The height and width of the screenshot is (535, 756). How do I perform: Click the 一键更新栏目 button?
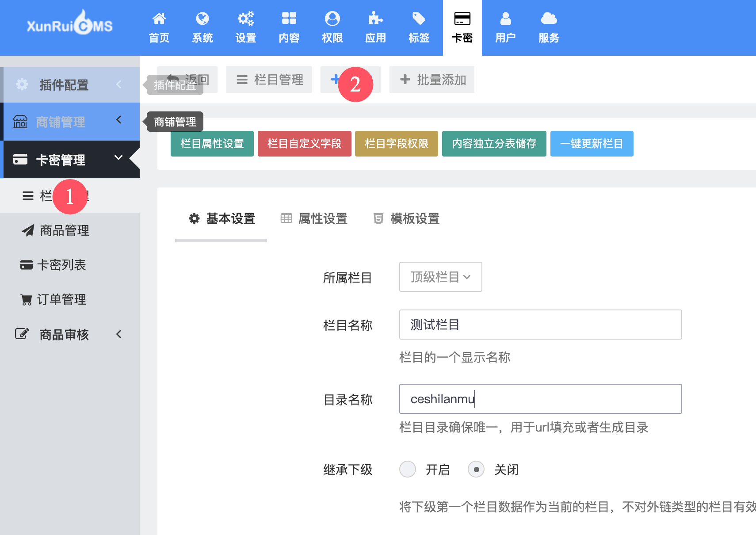(x=592, y=144)
